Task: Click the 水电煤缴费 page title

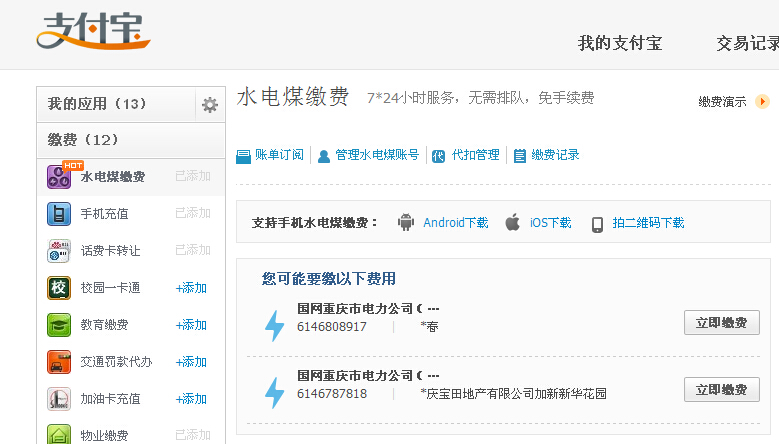Action: point(293,96)
